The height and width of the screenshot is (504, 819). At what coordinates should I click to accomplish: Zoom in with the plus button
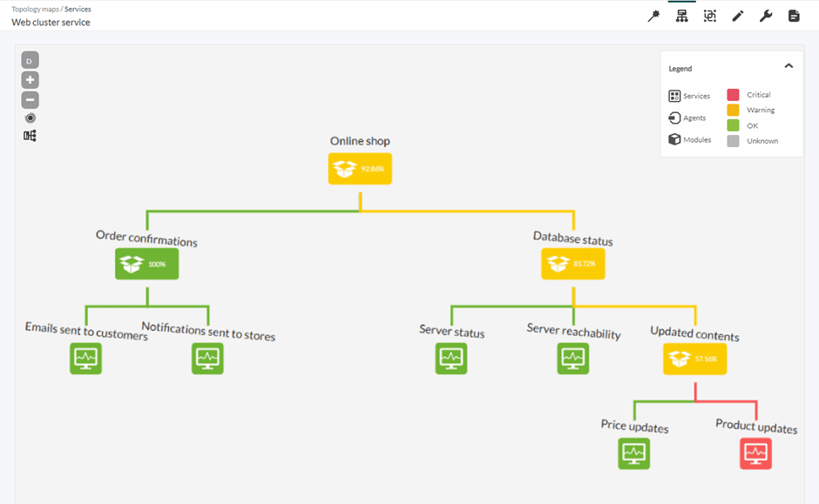pos(30,80)
